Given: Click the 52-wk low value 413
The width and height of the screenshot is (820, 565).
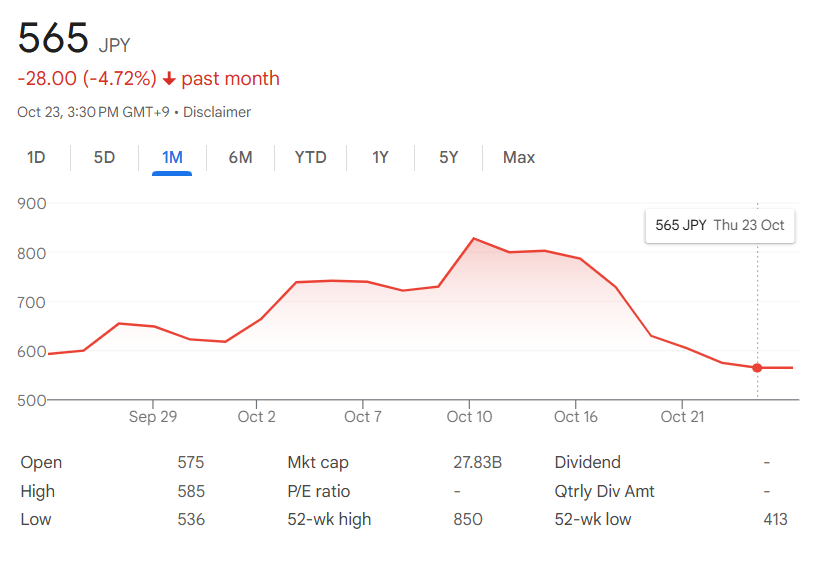Looking at the screenshot, I should 775,519.
